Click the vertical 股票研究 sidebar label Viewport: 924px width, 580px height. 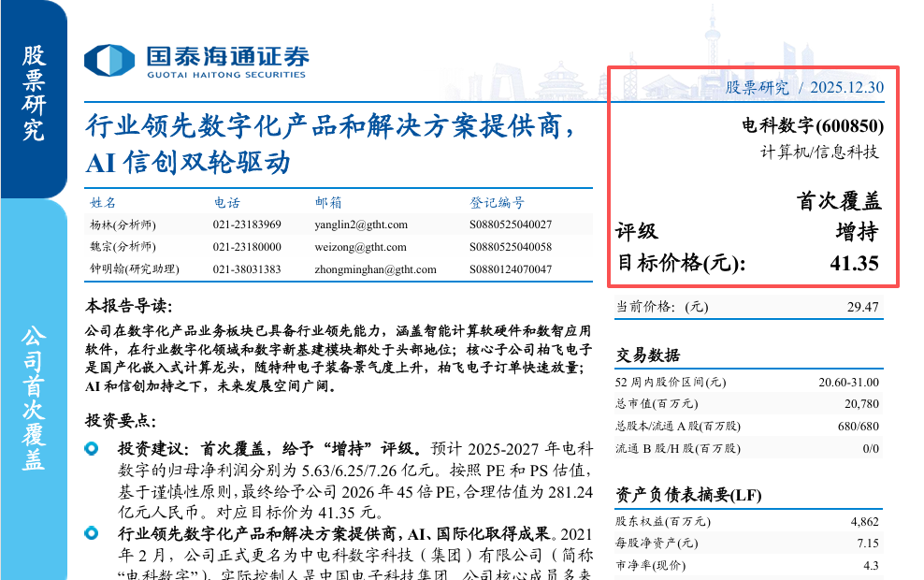(34, 94)
